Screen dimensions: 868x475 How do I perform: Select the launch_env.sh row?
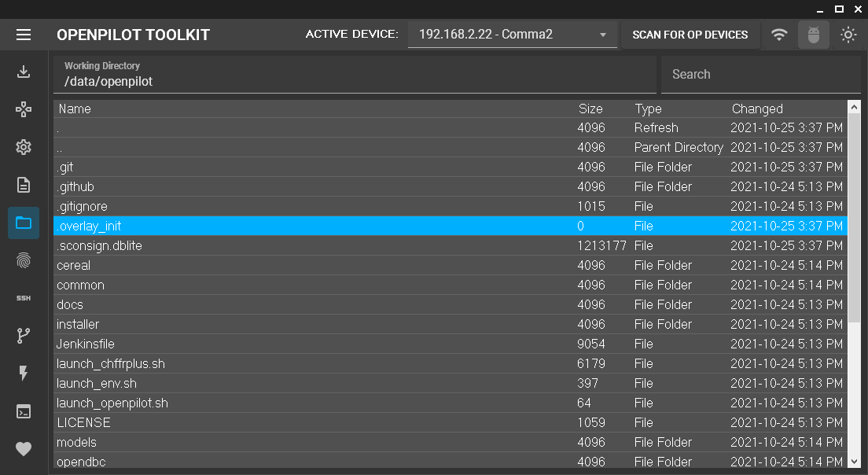(x=450, y=383)
